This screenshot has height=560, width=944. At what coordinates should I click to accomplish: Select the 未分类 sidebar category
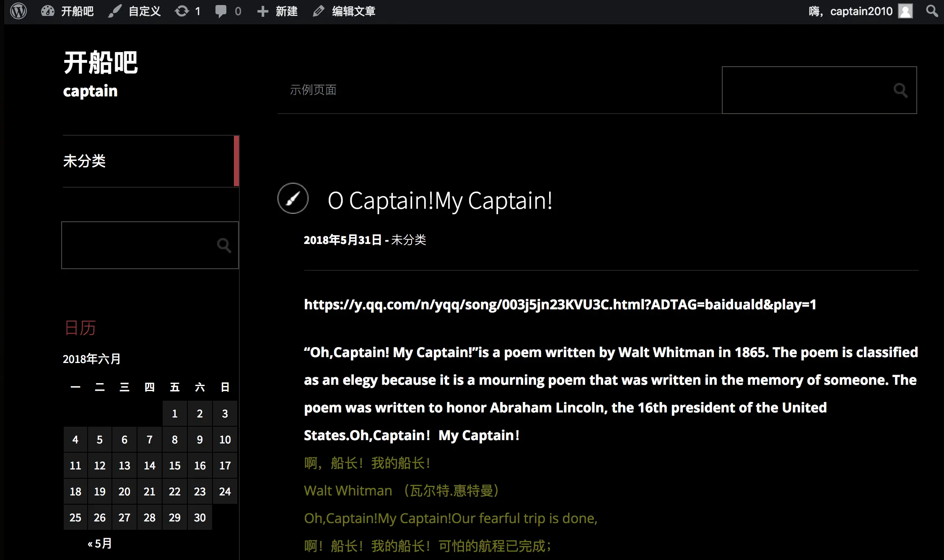click(84, 161)
